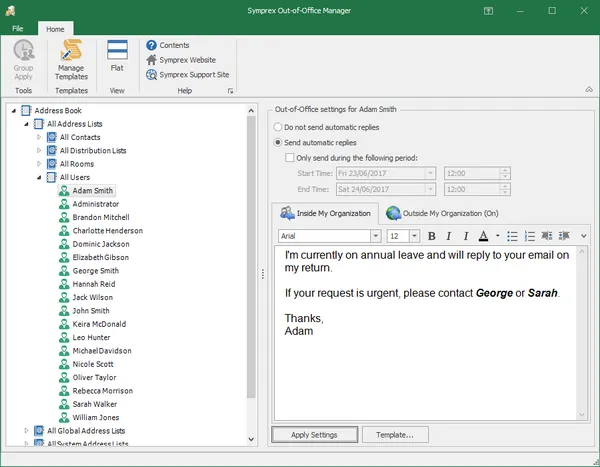Click the Start Time 12:00 field

click(x=471, y=173)
